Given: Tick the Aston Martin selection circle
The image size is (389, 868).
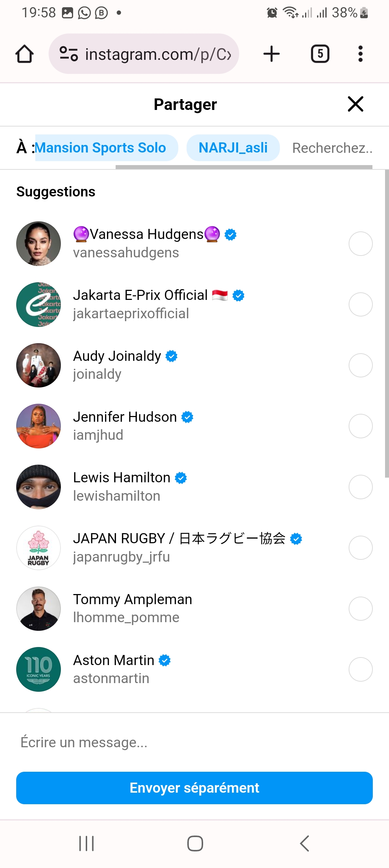Looking at the screenshot, I should coord(360,669).
